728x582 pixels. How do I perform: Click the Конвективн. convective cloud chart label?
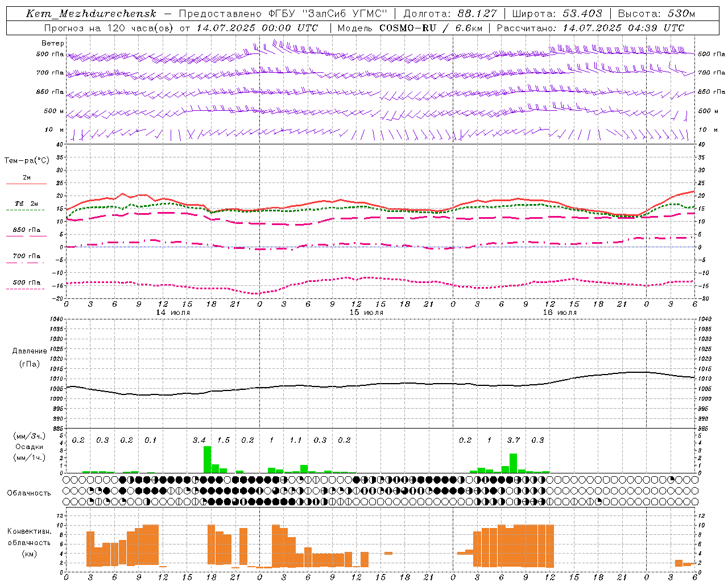coord(30,531)
